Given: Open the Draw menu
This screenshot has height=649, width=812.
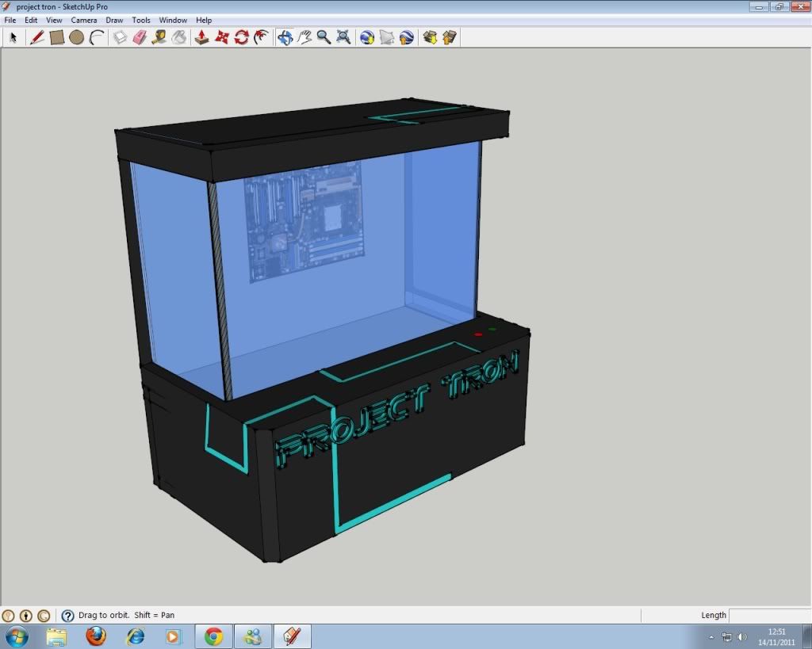Looking at the screenshot, I should [114, 20].
